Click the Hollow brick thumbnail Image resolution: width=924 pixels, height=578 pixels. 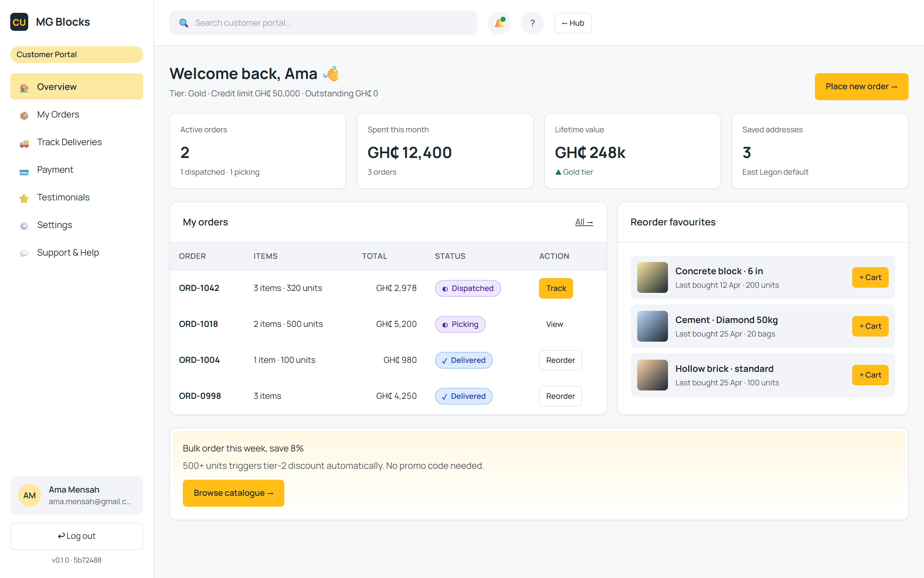coord(652,375)
